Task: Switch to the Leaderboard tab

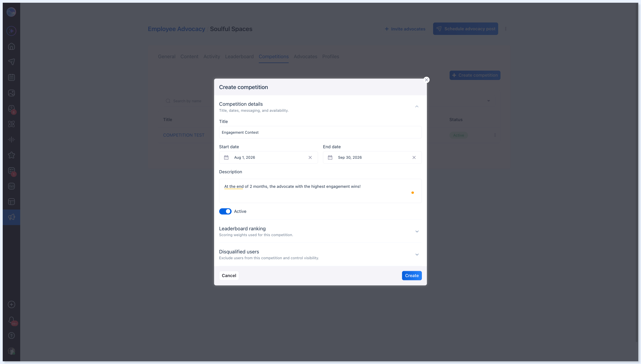Action: 239,56
